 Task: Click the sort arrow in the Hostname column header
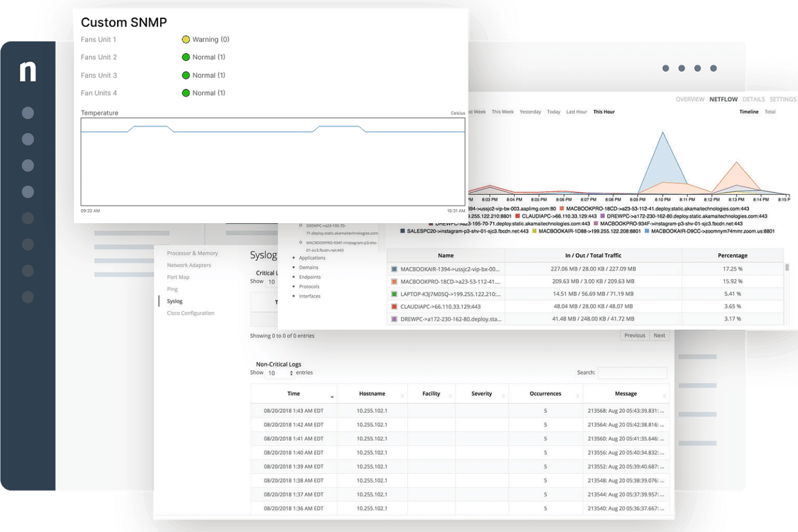click(x=402, y=396)
